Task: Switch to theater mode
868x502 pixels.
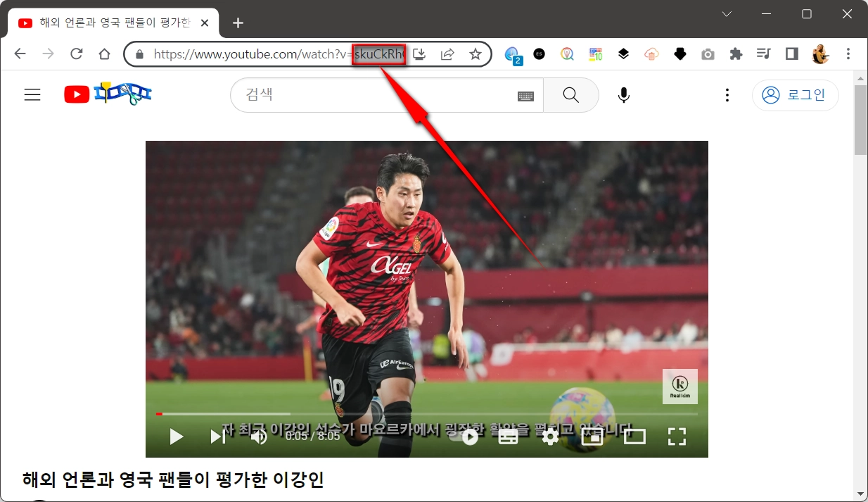Action: coord(634,437)
